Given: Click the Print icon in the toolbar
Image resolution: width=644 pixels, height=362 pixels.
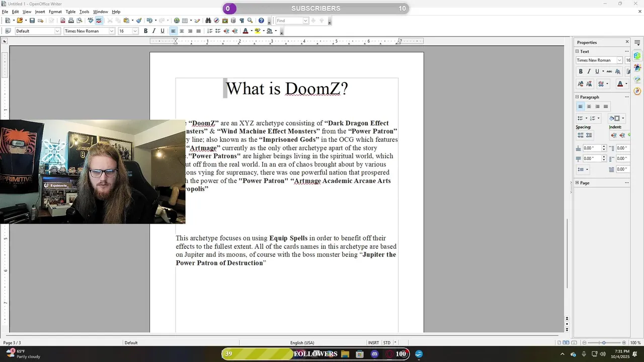Looking at the screenshot, I should click(x=71, y=21).
